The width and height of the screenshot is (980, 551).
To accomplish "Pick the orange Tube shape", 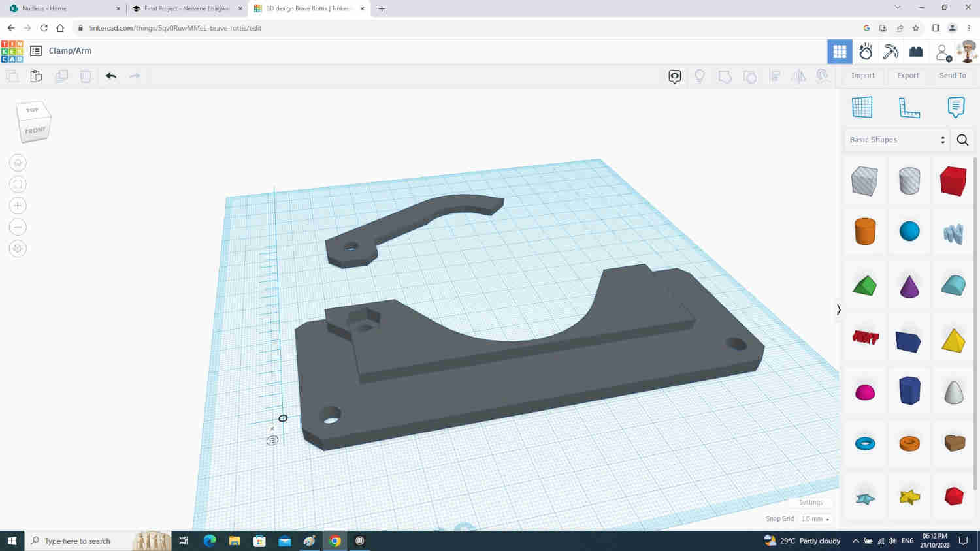I will 909,443.
